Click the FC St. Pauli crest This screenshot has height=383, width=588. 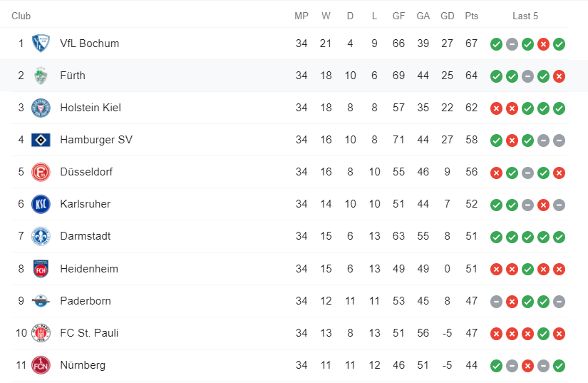point(41,333)
